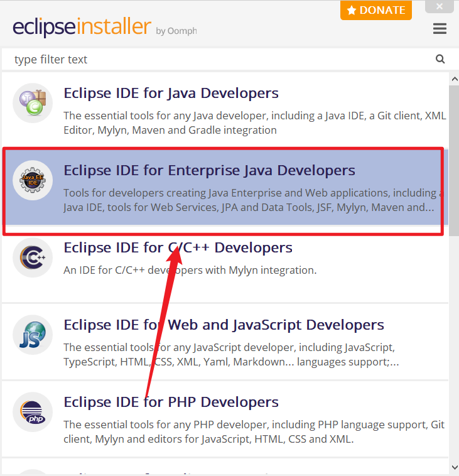Select Eclipse IDE for Web and JavaScript Developers
This screenshot has width=459, height=476.
pos(225,342)
